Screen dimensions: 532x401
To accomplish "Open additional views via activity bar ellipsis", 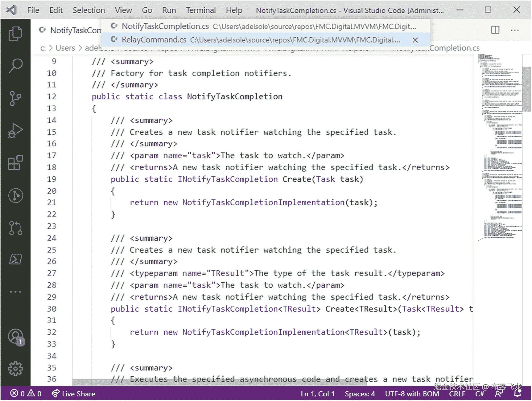I will coord(15,291).
